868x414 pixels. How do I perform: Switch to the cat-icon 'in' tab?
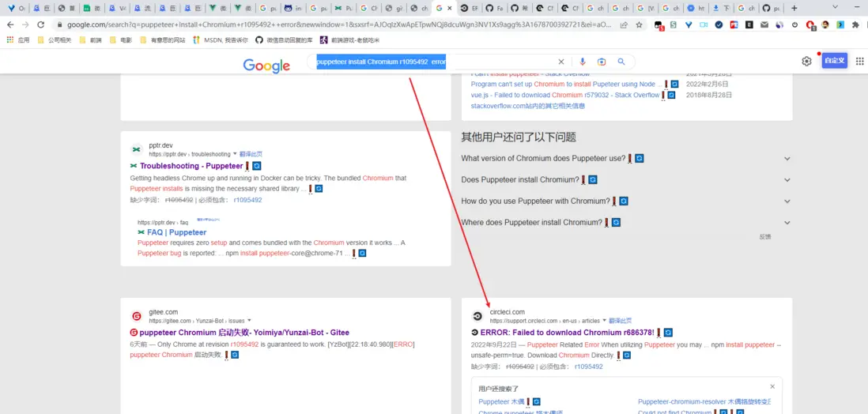(294, 9)
